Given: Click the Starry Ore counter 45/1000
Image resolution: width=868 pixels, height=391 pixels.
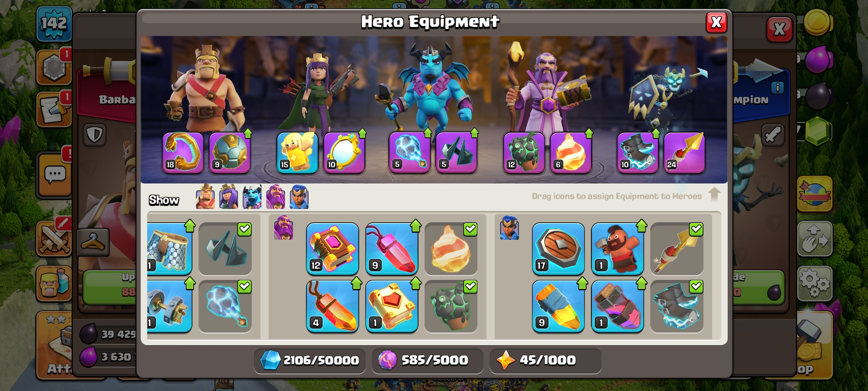Looking at the screenshot, I should click(x=545, y=361).
